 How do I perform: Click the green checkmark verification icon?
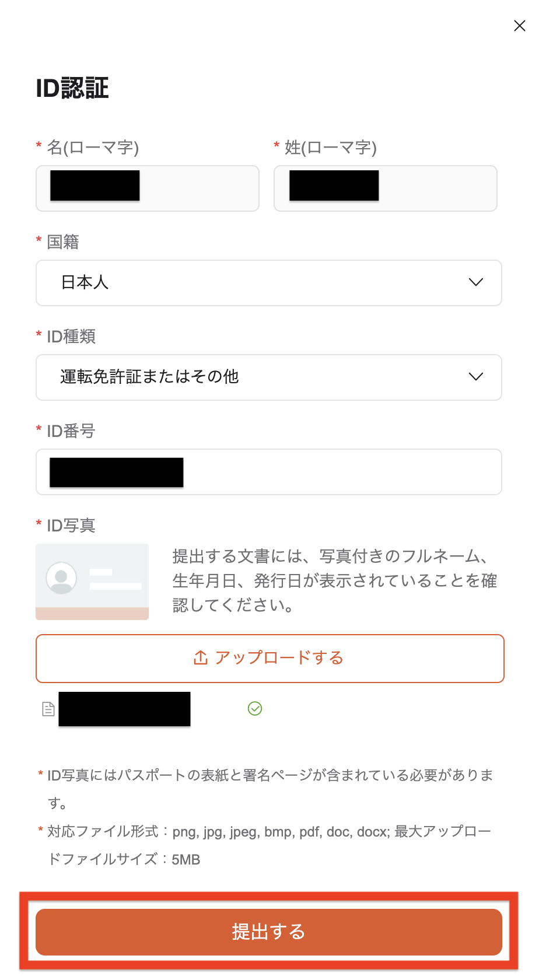[255, 708]
